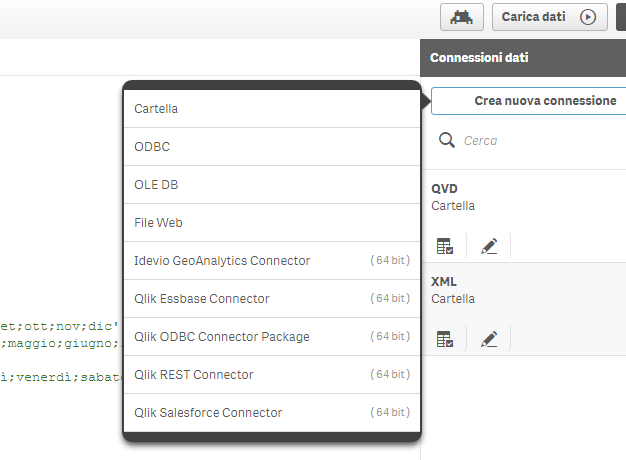This screenshot has height=460, width=626.
Task: Select data icon for XML connection
Action: tap(445, 339)
